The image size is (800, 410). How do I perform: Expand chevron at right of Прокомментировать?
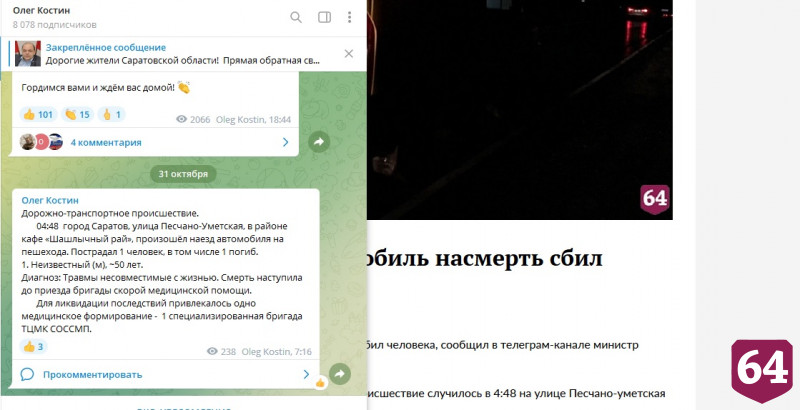[307, 375]
